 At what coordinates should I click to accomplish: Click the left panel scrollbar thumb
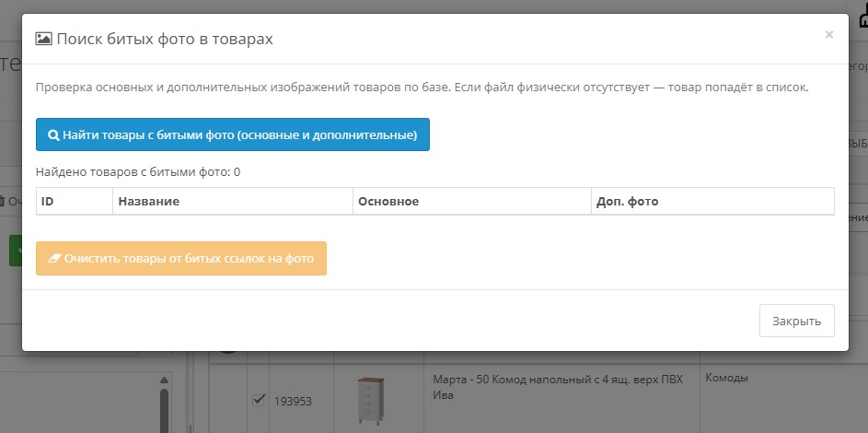pos(165,410)
